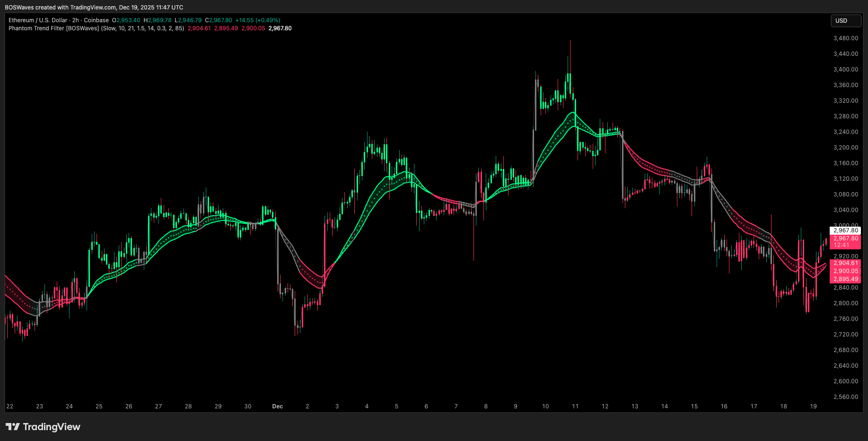Click the 19 date label on time axis
The width and height of the screenshot is (868, 441).
(813, 406)
